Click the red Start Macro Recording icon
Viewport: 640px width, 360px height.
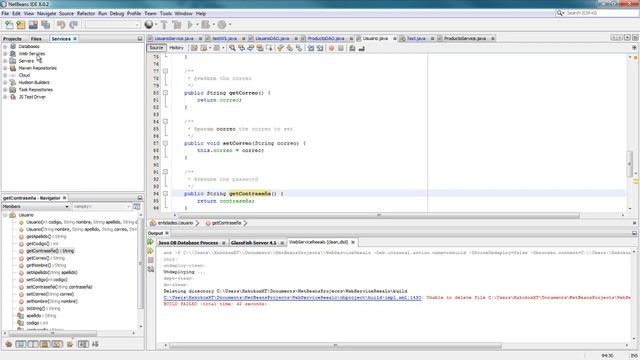tap(331, 48)
